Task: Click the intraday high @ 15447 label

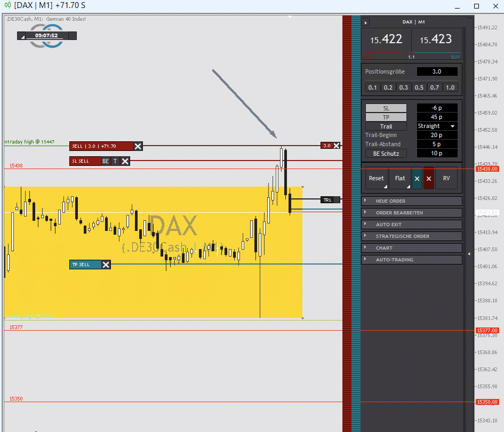Action: (x=29, y=142)
